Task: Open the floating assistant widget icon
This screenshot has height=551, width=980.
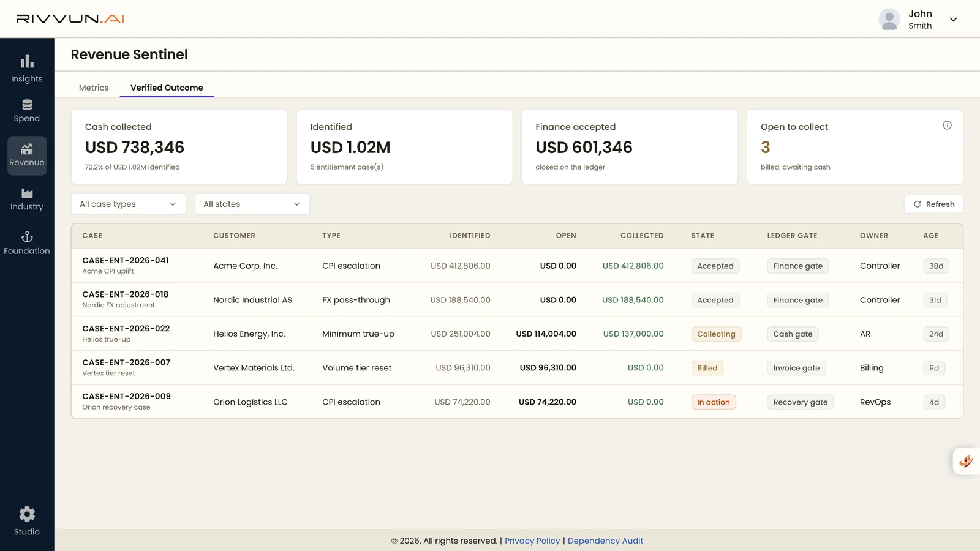Action: point(966,461)
